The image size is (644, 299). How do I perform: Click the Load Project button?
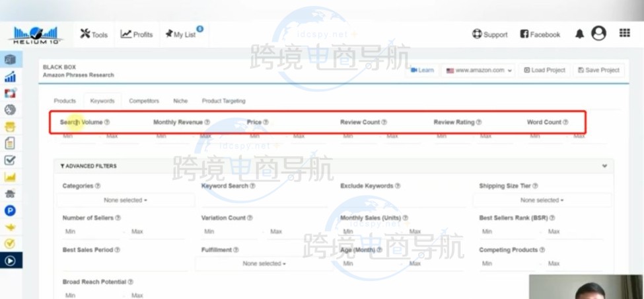click(x=544, y=70)
